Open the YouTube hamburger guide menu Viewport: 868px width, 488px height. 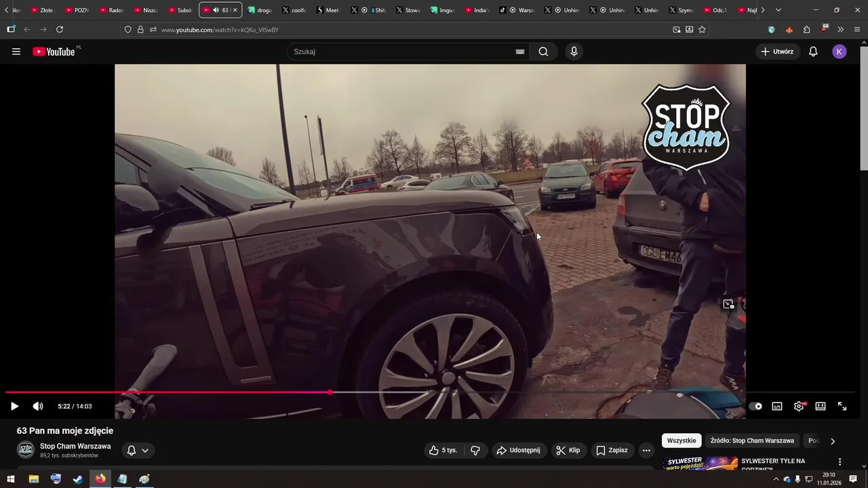tap(16, 52)
